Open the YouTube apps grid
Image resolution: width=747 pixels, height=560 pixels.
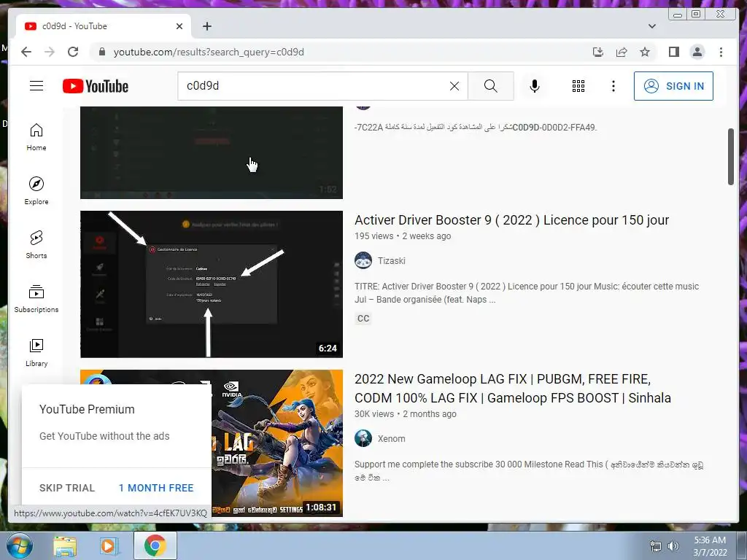pyautogui.click(x=578, y=86)
